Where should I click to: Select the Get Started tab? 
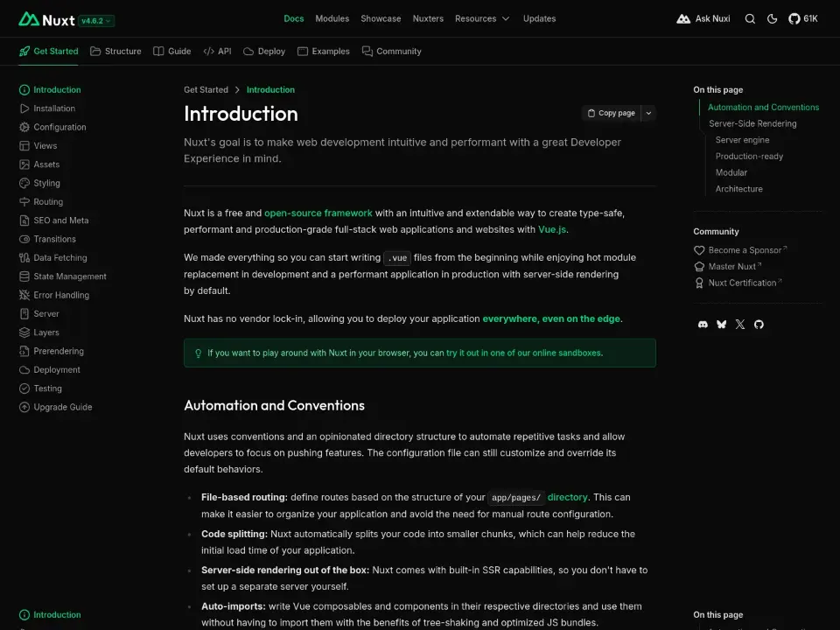point(48,52)
